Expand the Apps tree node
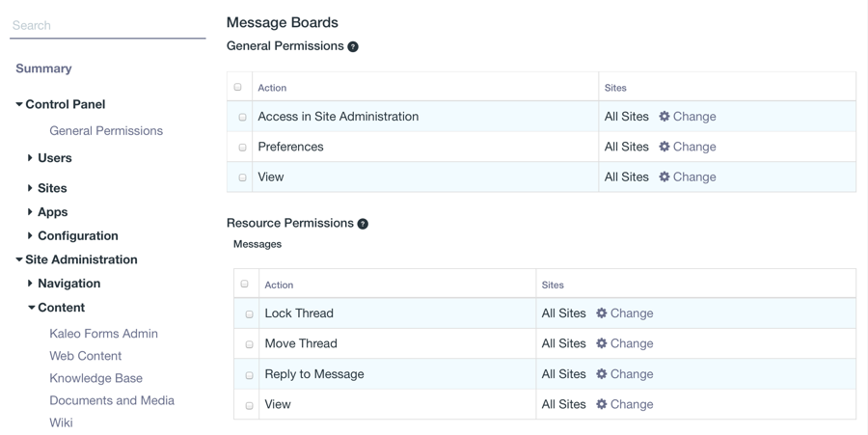The height and width of the screenshot is (435, 868). click(x=30, y=212)
